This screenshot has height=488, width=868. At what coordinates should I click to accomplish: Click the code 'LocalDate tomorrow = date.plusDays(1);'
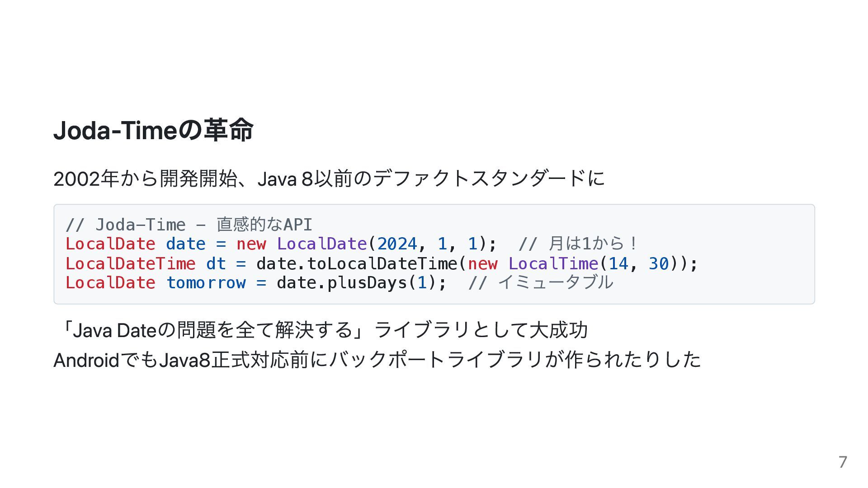pyautogui.click(x=256, y=283)
